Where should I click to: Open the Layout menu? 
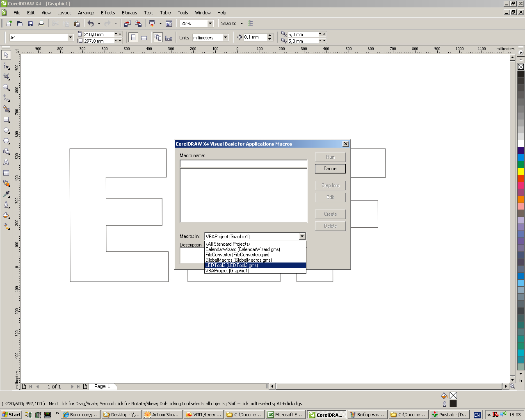(x=64, y=13)
